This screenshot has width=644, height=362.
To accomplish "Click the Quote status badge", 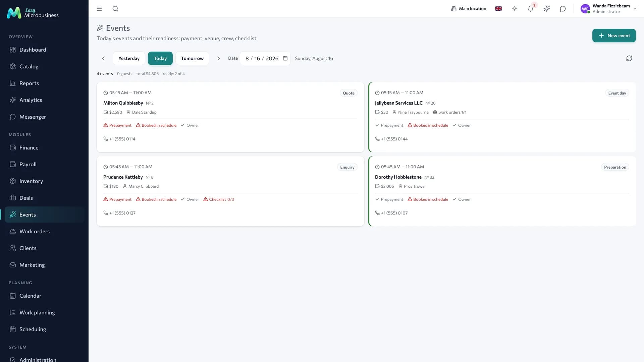I will (348, 93).
